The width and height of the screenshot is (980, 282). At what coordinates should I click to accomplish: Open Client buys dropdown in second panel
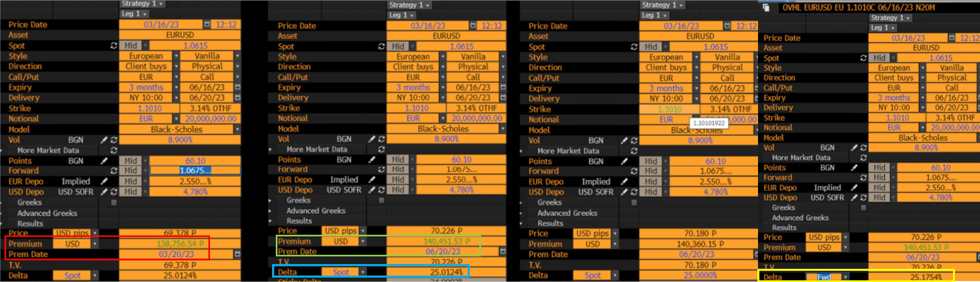443,67
